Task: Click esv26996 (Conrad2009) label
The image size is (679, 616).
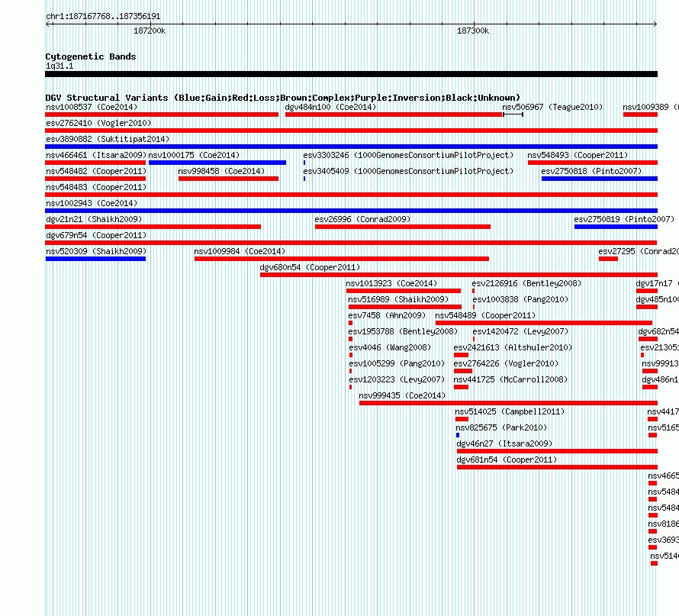Action: click(x=362, y=219)
